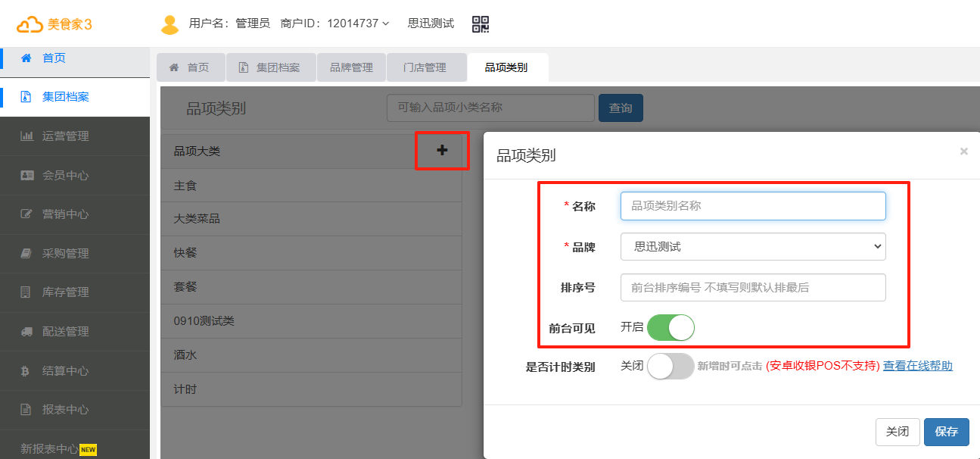Expand the 品牌 dropdown 思迅测试

pos(752,247)
